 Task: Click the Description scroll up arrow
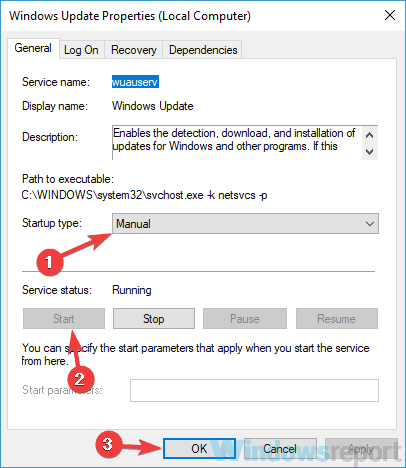click(x=369, y=135)
